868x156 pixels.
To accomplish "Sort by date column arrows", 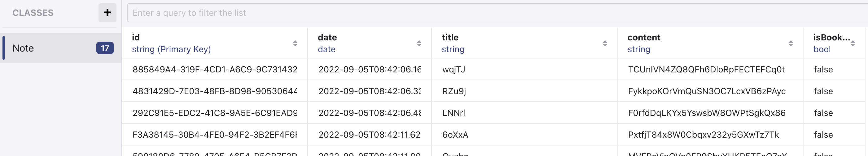I will [419, 43].
